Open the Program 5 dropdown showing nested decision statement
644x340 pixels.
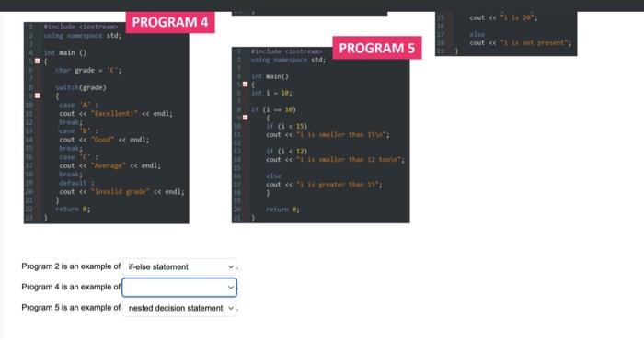point(179,308)
